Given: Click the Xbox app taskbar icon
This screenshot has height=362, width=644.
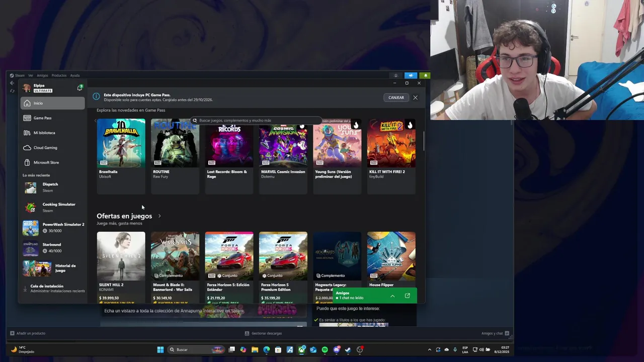Looking at the screenshot, I should [301, 349].
